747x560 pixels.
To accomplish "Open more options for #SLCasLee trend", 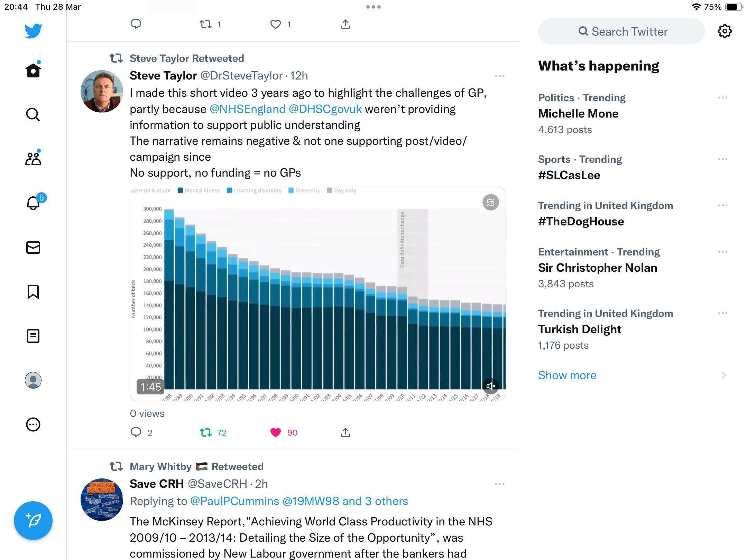I will [x=723, y=159].
